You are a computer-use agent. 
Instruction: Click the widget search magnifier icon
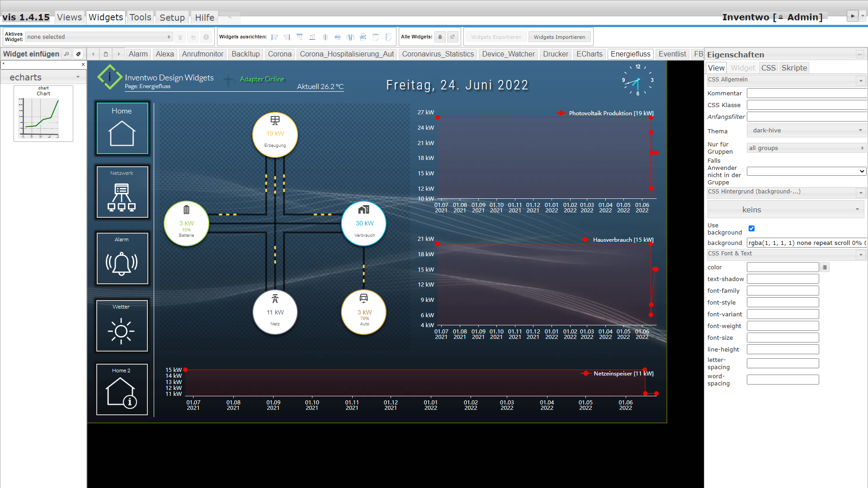pos(66,54)
